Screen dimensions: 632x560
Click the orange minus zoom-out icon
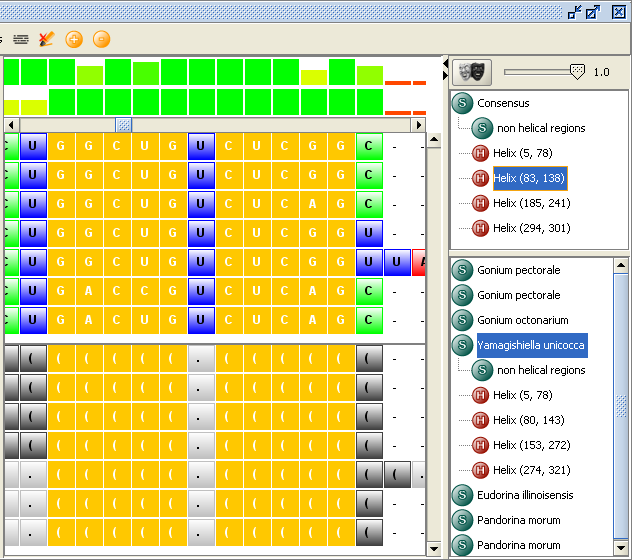[101, 39]
